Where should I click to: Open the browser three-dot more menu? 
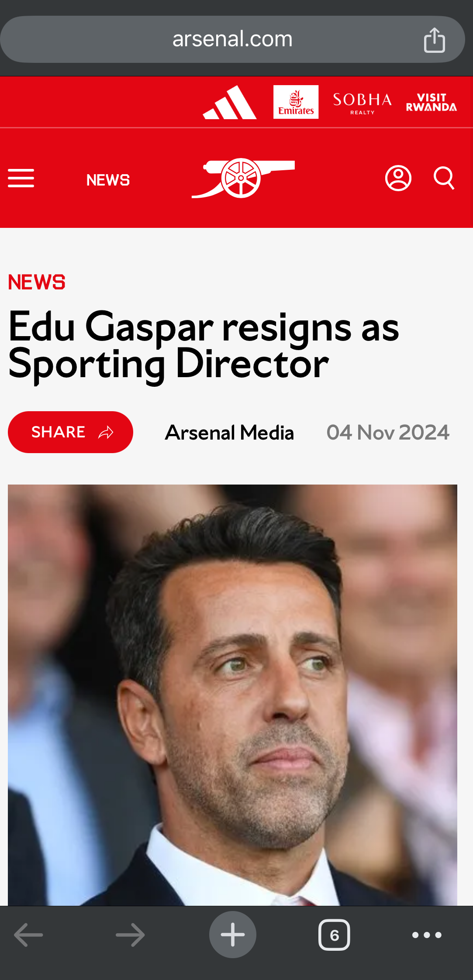[427, 935]
